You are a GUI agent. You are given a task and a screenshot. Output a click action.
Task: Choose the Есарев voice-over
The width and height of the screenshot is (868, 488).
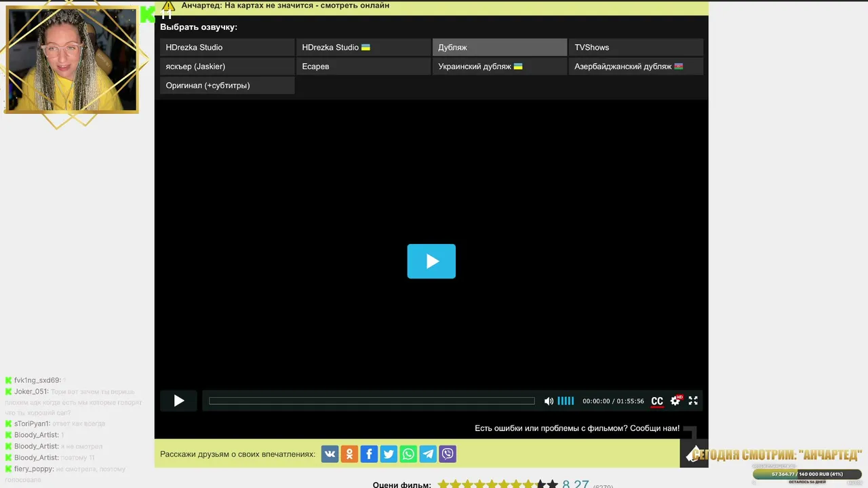(x=363, y=66)
